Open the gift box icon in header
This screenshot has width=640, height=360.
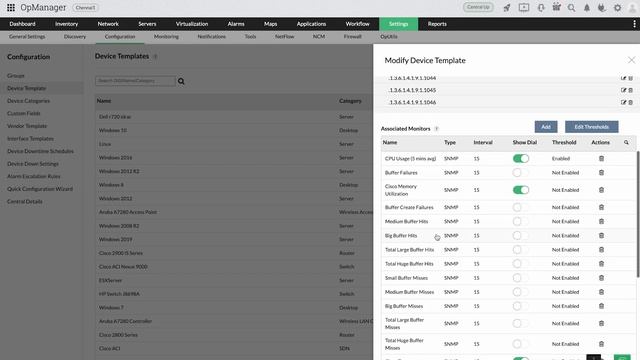[x=556, y=7]
